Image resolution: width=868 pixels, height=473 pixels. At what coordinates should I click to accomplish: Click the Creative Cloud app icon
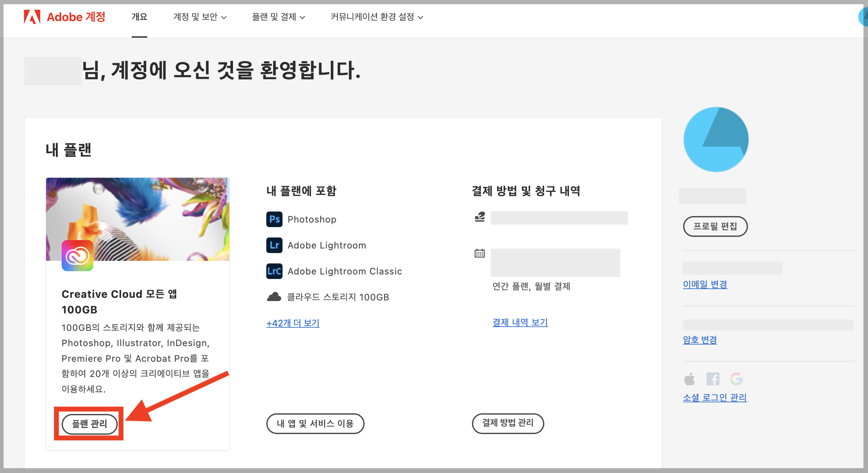tap(77, 256)
